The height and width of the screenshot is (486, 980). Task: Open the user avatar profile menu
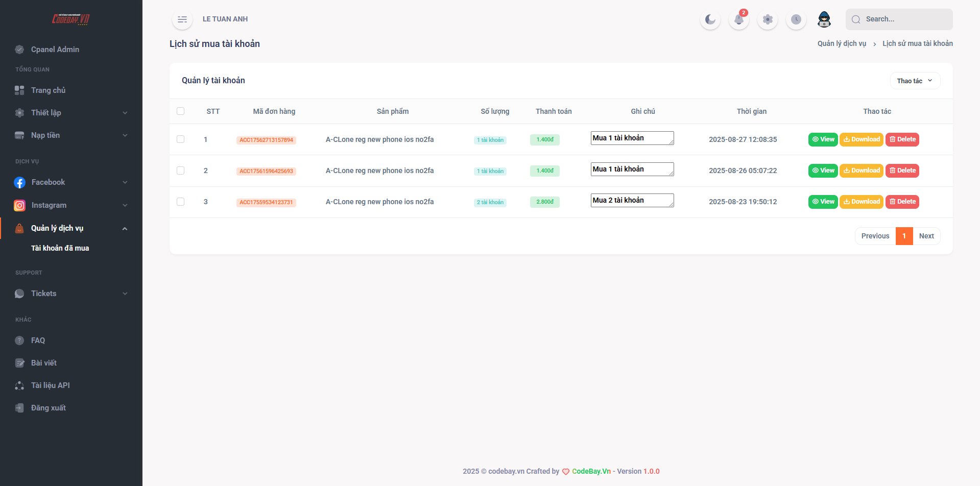824,19
